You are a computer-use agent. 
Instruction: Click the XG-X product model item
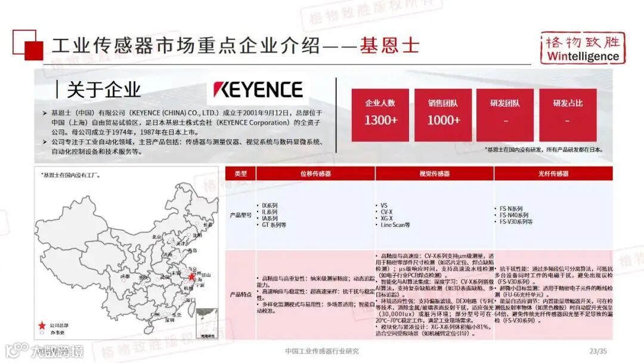pyautogui.click(x=386, y=219)
